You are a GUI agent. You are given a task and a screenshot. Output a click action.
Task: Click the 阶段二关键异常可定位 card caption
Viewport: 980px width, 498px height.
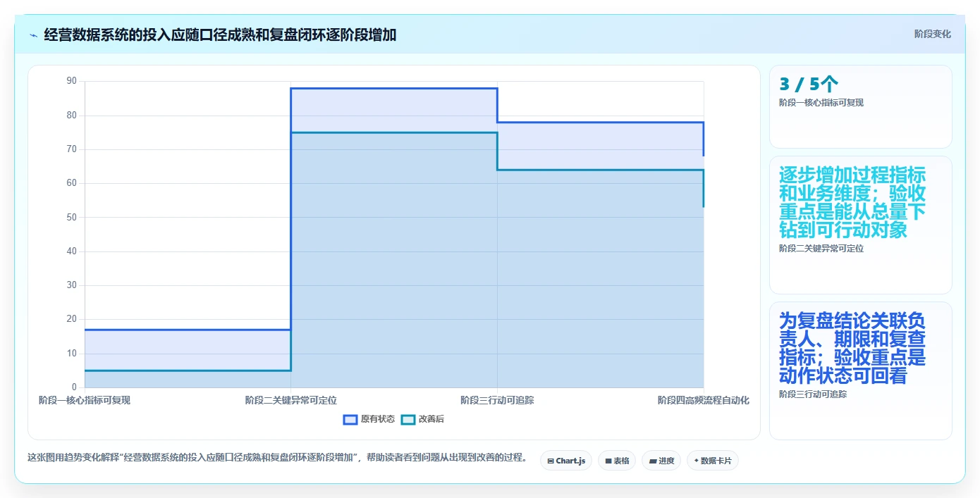pyautogui.click(x=821, y=249)
